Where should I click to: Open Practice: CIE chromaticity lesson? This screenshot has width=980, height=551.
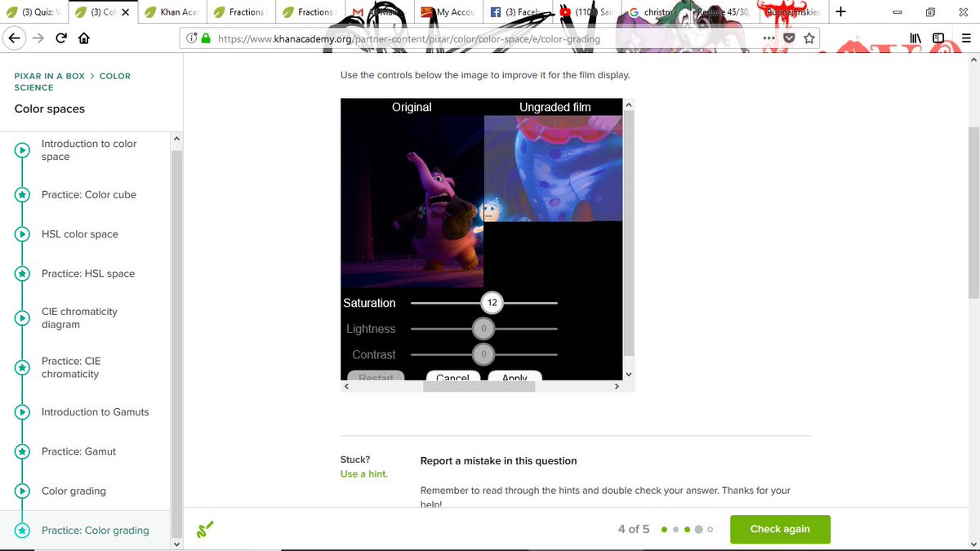[71, 367]
